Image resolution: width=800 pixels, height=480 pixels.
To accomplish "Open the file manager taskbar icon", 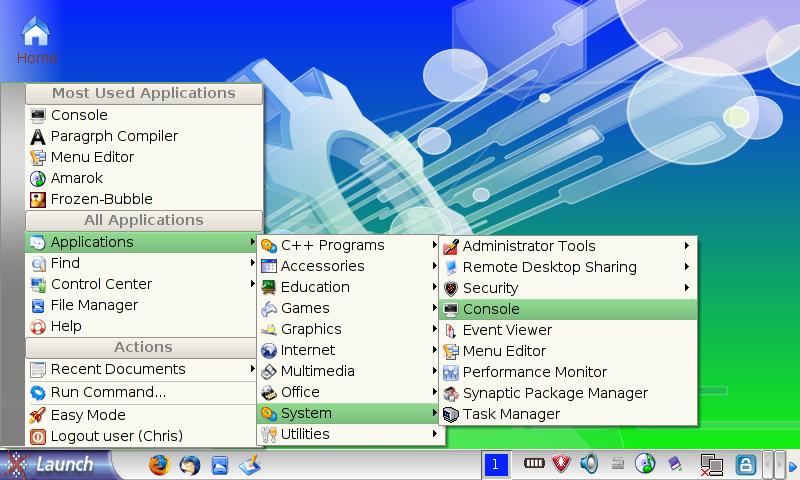I will pos(220,465).
